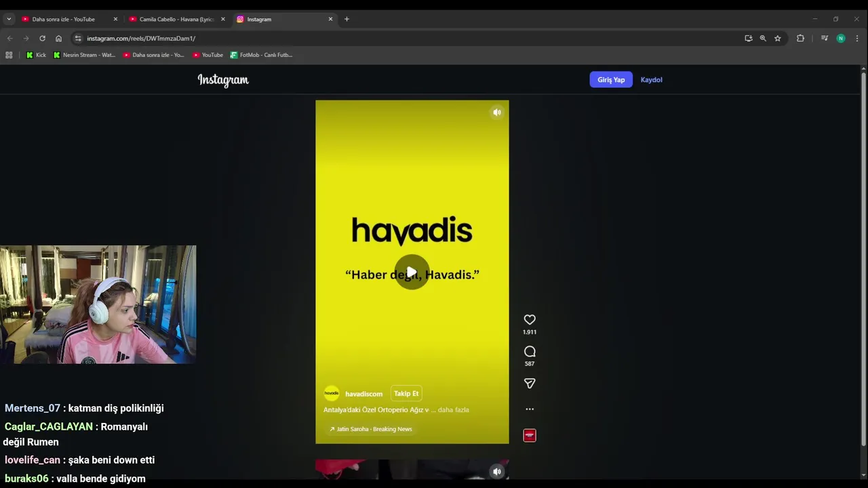
Task: Switch to Camila Cabello Havana tab
Action: point(176,19)
